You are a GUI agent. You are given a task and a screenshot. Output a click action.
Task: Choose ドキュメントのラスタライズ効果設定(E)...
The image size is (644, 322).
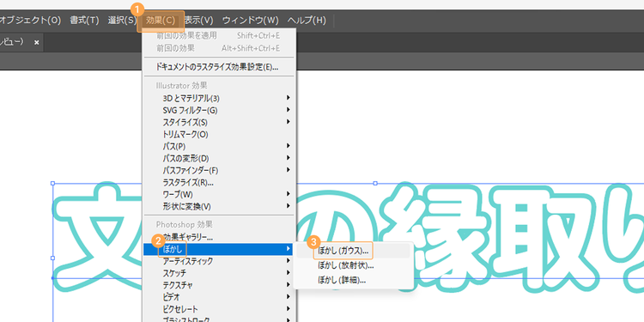point(218,66)
